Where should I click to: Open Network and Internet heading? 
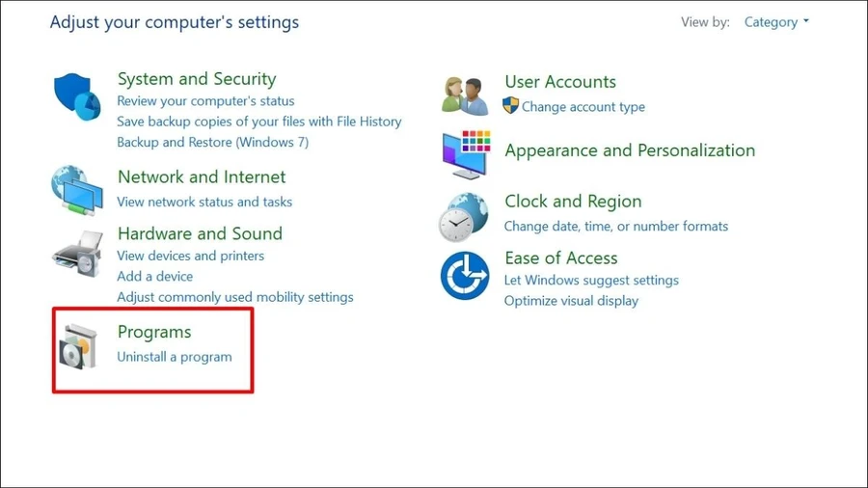click(202, 177)
